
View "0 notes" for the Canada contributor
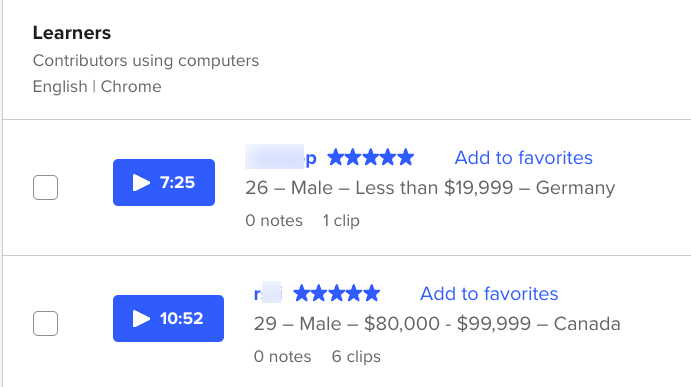(282, 356)
